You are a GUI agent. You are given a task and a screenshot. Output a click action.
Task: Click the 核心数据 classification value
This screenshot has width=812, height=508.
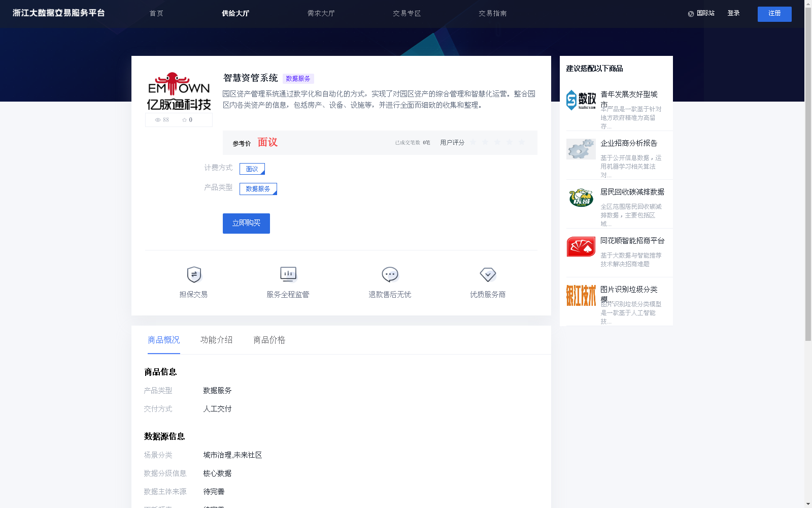(x=217, y=473)
